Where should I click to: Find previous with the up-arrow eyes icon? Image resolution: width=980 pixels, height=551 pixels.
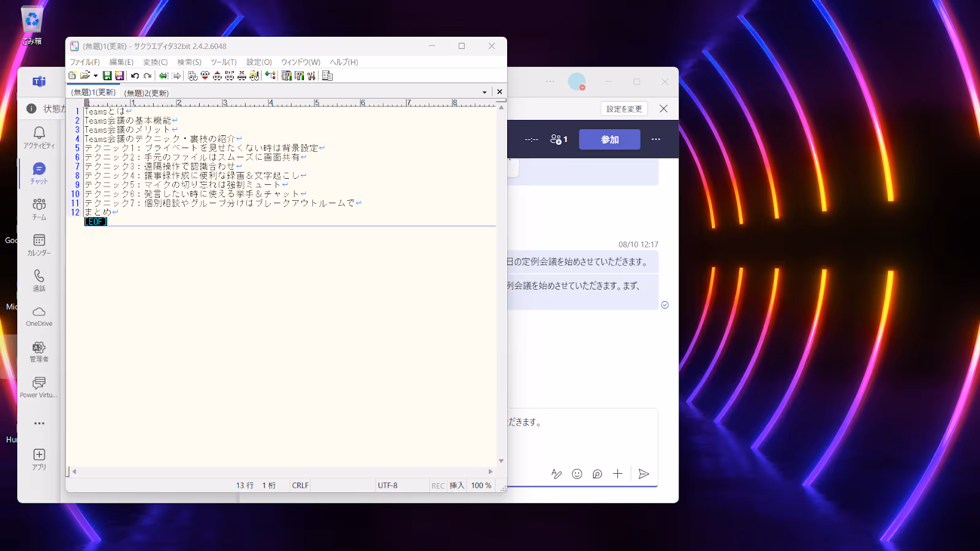[x=217, y=76]
